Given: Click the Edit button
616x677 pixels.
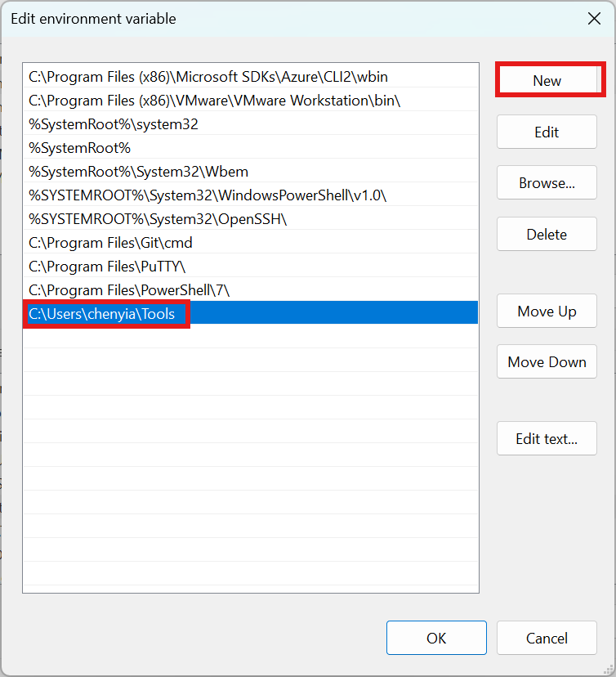Looking at the screenshot, I should [547, 132].
